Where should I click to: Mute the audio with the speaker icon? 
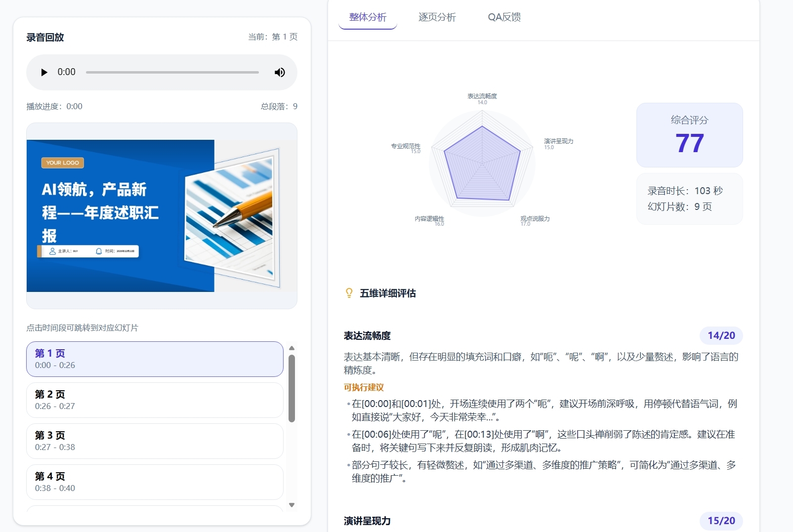(280, 72)
